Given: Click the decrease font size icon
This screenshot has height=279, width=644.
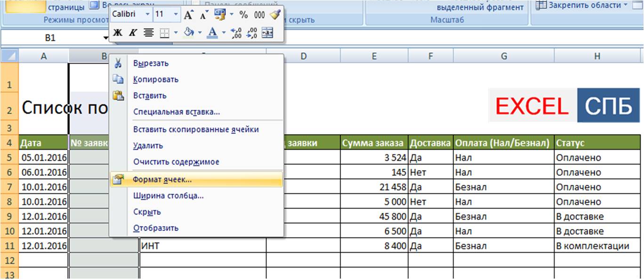Looking at the screenshot, I should [x=204, y=15].
